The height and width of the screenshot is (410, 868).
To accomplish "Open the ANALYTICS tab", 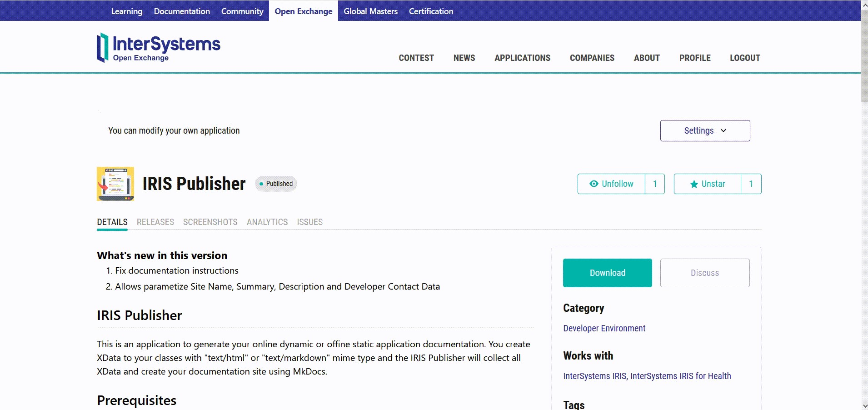I will point(267,222).
